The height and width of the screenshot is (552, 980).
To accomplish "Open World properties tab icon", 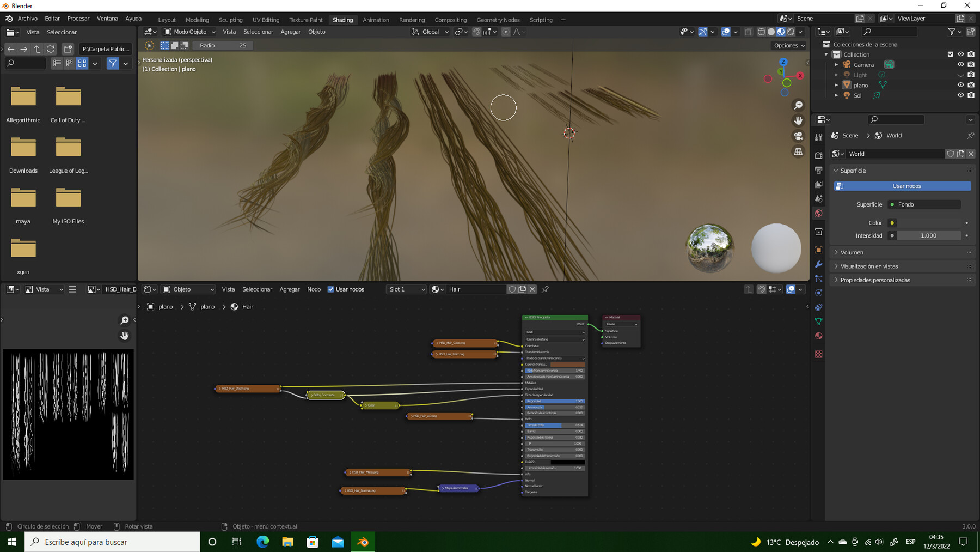I will click(x=818, y=213).
